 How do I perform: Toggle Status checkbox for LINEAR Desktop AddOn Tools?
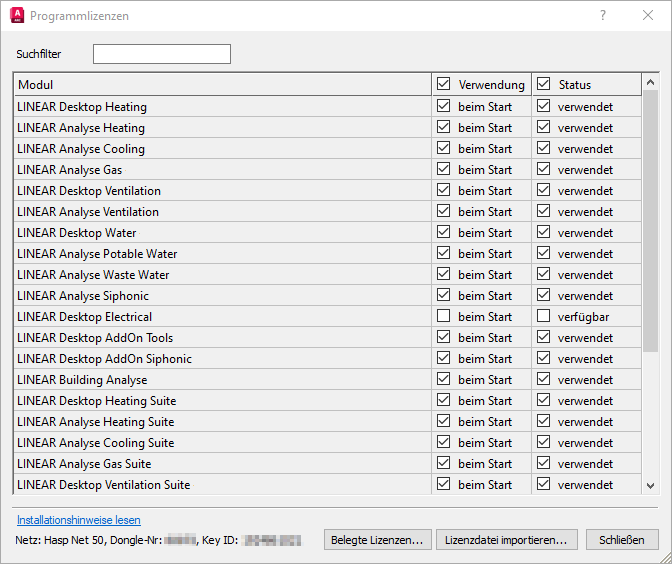543,336
